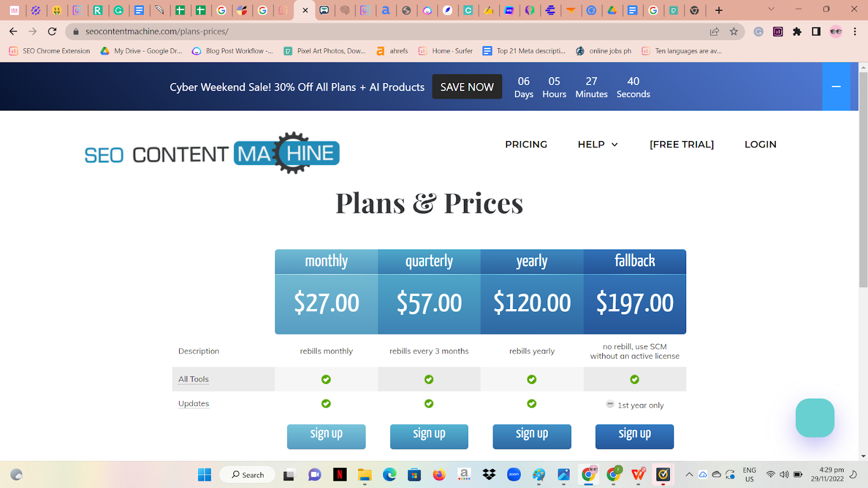
Task: Open the LOGIN menu item
Action: coord(761,144)
